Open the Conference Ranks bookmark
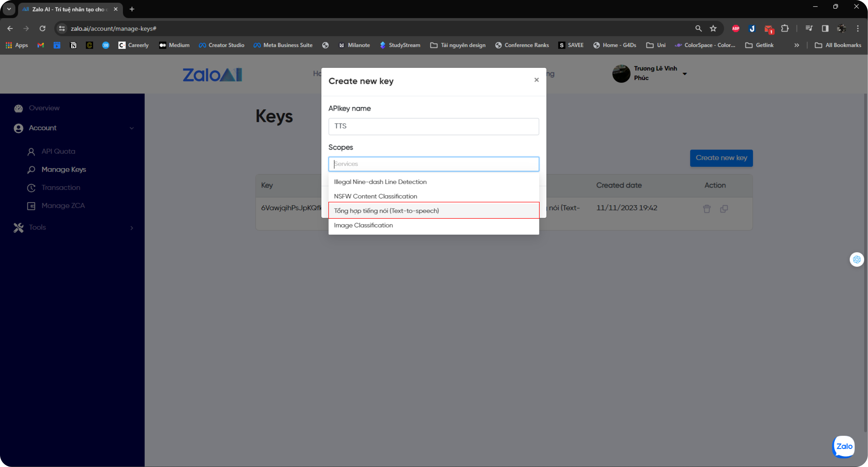 click(x=522, y=45)
